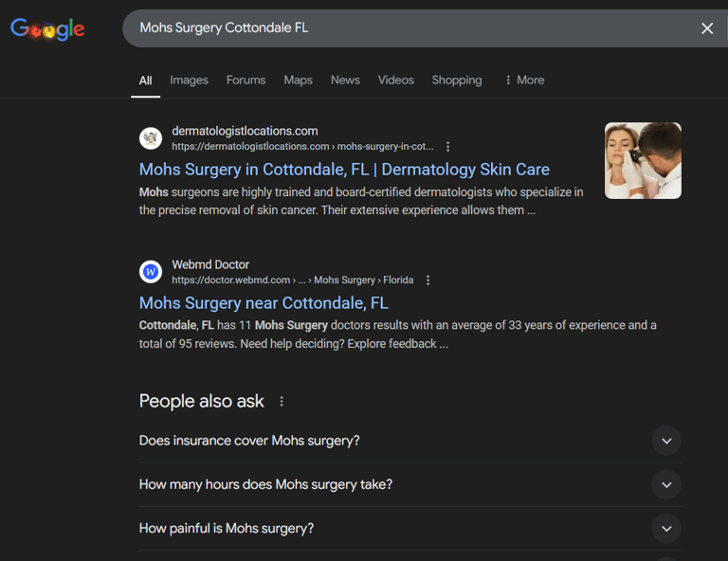Switch to the Images tab

pyautogui.click(x=189, y=81)
